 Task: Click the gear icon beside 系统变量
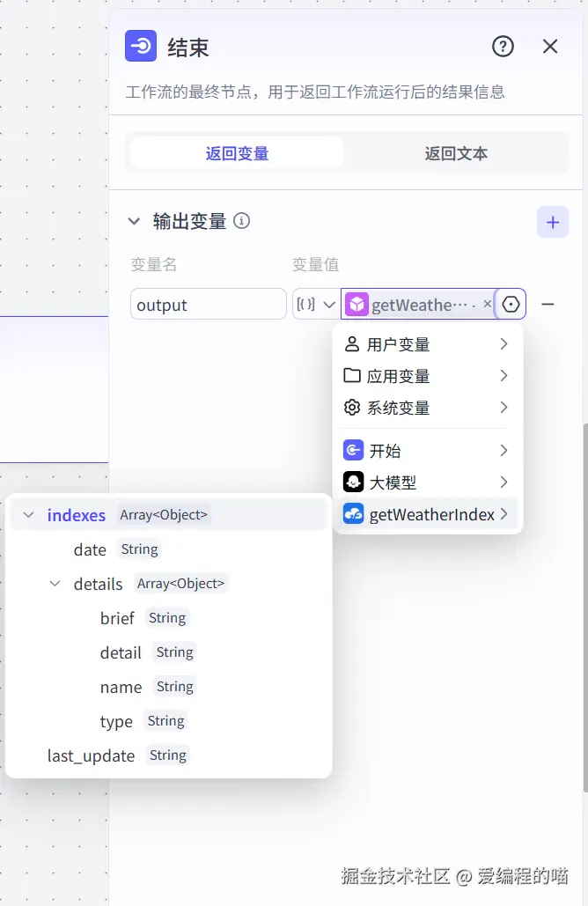tap(352, 408)
